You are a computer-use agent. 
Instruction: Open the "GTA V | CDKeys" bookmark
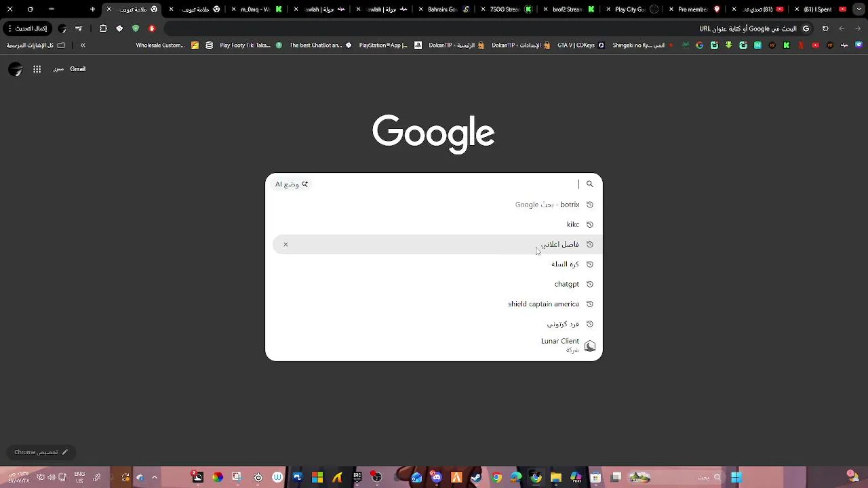(x=580, y=45)
